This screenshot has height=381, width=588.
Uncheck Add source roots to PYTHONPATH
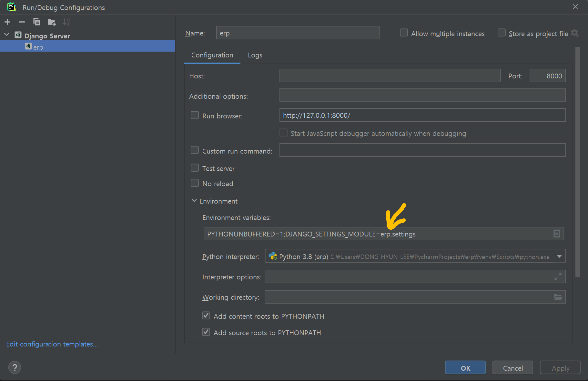pyautogui.click(x=206, y=332)
